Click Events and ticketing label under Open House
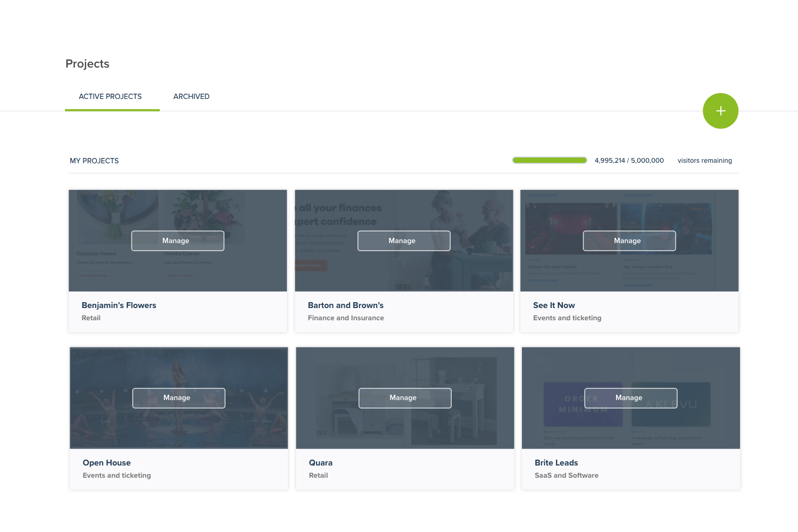This screenshot has height=532, width=798. click(x=117, y=476)
